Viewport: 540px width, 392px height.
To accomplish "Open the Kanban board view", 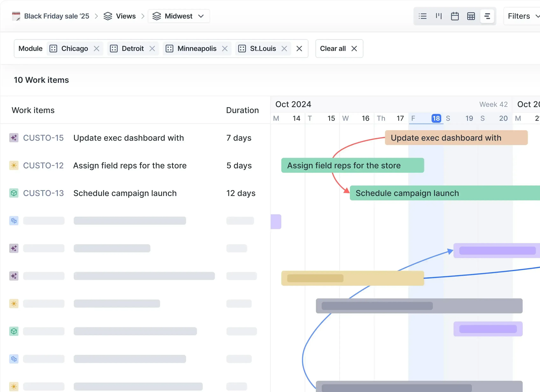I will point(439,16).
